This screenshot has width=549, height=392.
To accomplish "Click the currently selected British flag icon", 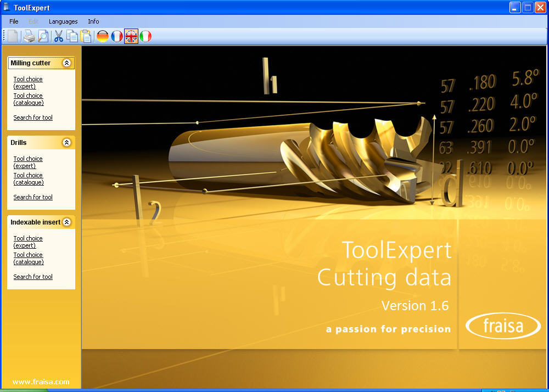I will [x=131, y=36].
